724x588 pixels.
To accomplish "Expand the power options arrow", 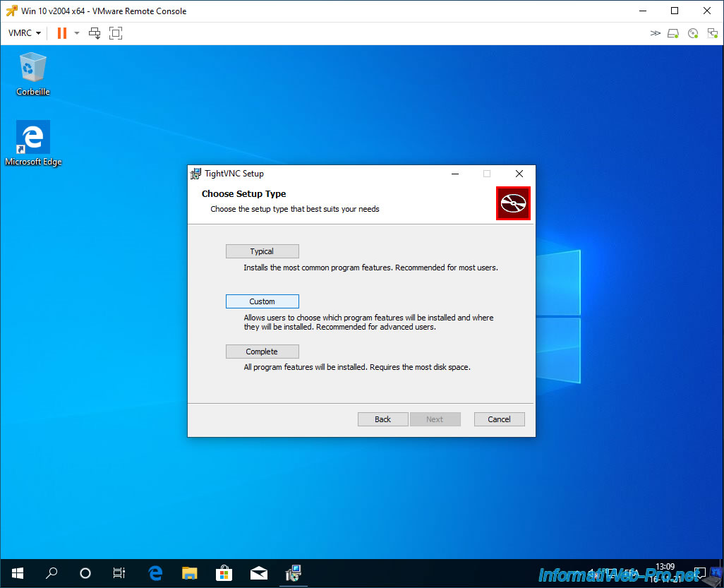I will pos(77,33).
